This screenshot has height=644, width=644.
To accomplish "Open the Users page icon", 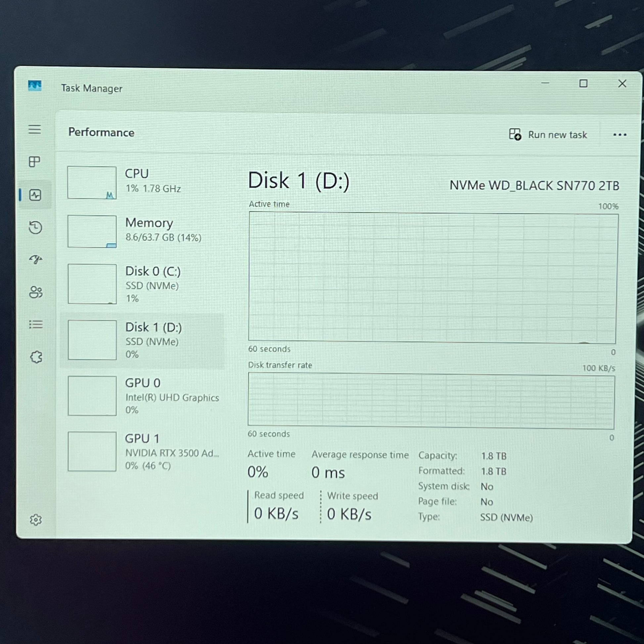I will (x=36, y=292).
